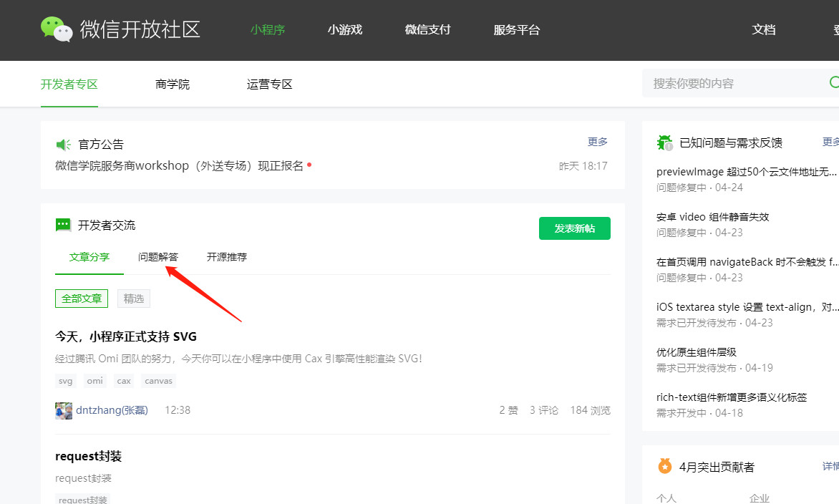The width and height of the screenshot is (839, 504).
Task: Click the 微信开放社区 site title
Action: [x=140, y=30]
